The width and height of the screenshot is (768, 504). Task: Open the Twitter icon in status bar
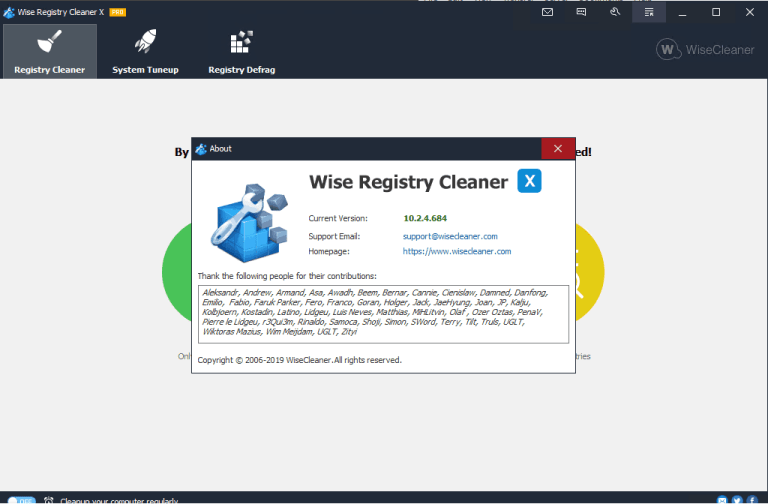point(737,501)
